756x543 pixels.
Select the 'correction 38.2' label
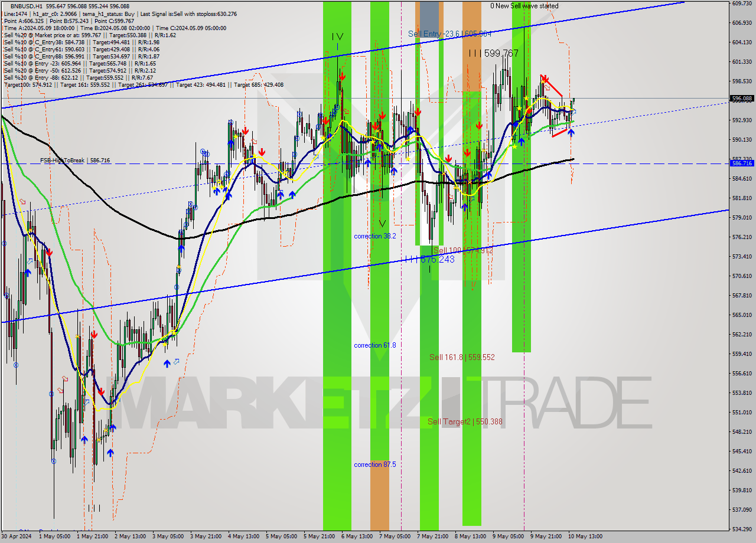point(374,236)
